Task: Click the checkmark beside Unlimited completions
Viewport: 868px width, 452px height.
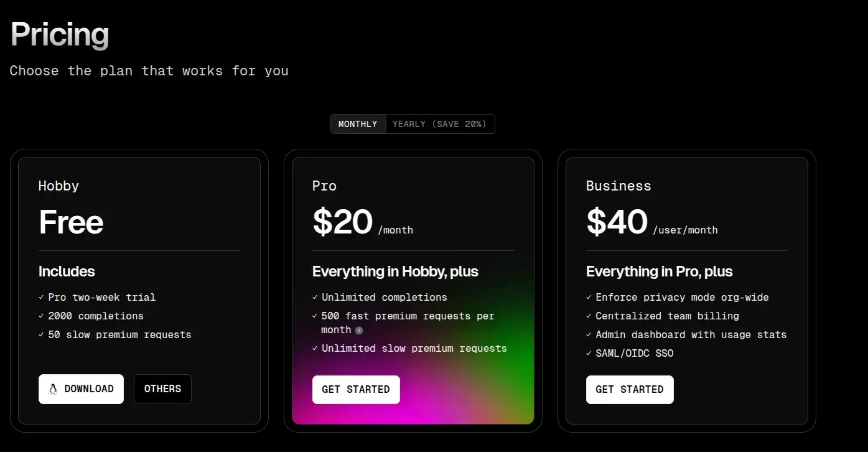Action: (315, 298)
